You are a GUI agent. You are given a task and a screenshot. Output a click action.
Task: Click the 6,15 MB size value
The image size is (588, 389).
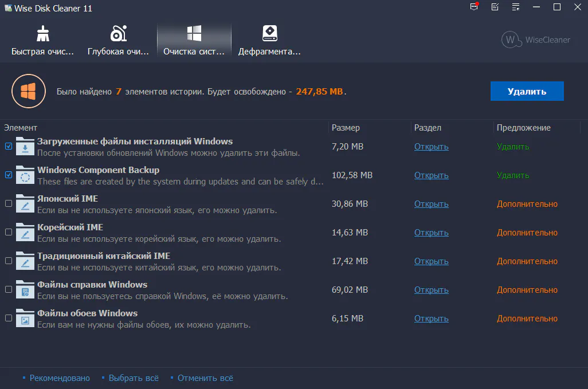point(348,319)
